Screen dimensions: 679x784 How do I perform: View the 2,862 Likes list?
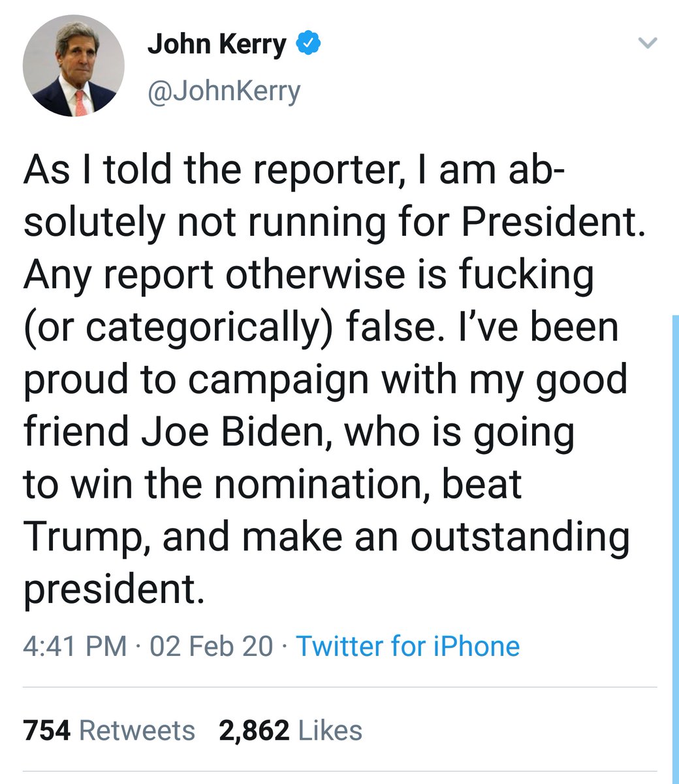(x=291, y=730)
